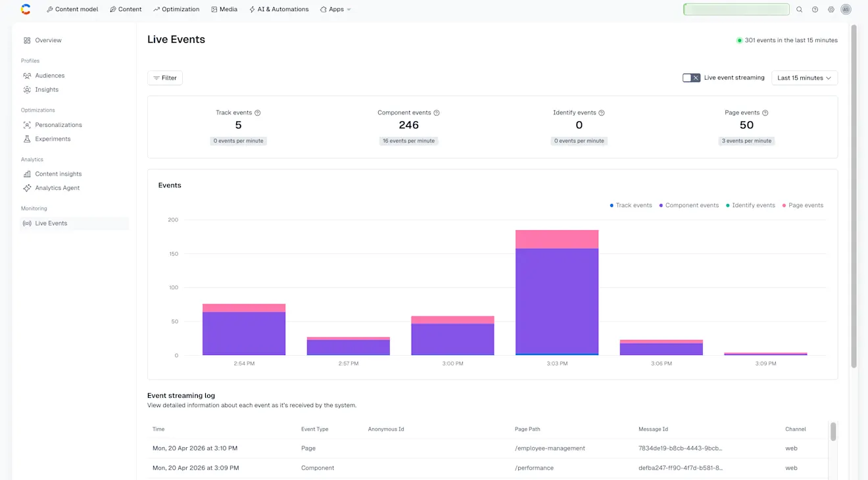Click the Live Events broadcast icon

(27, 223)
